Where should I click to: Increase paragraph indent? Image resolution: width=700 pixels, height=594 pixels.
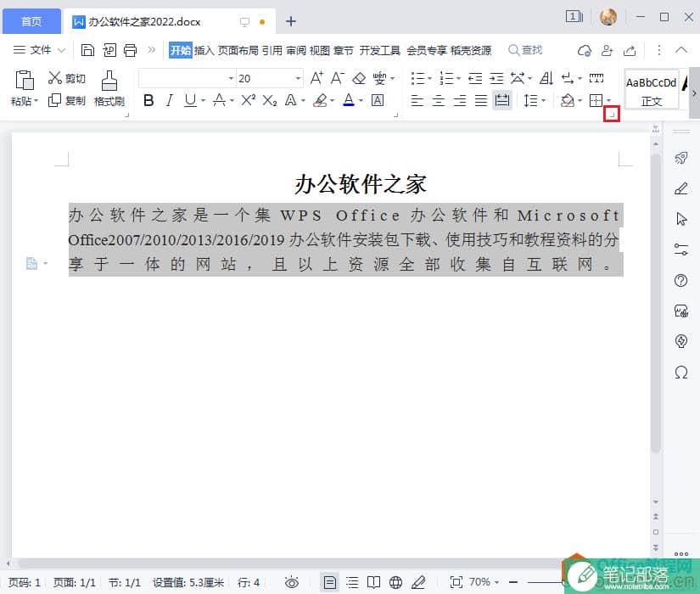point(496,79)
